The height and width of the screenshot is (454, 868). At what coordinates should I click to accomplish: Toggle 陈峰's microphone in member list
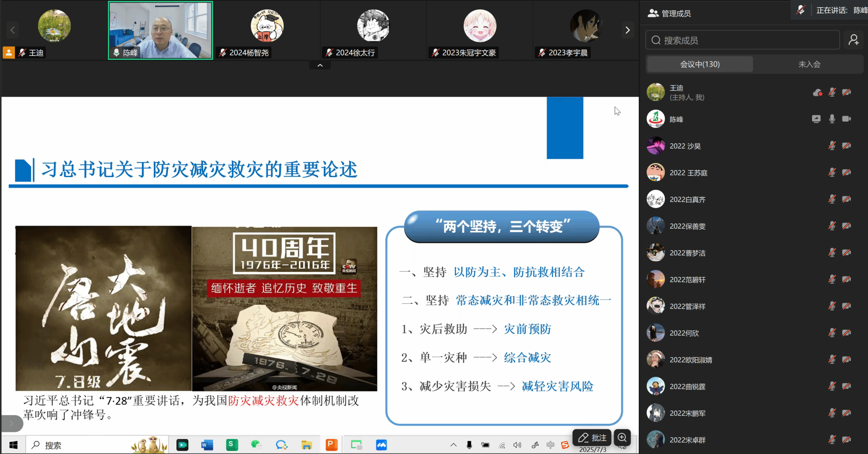832,119
